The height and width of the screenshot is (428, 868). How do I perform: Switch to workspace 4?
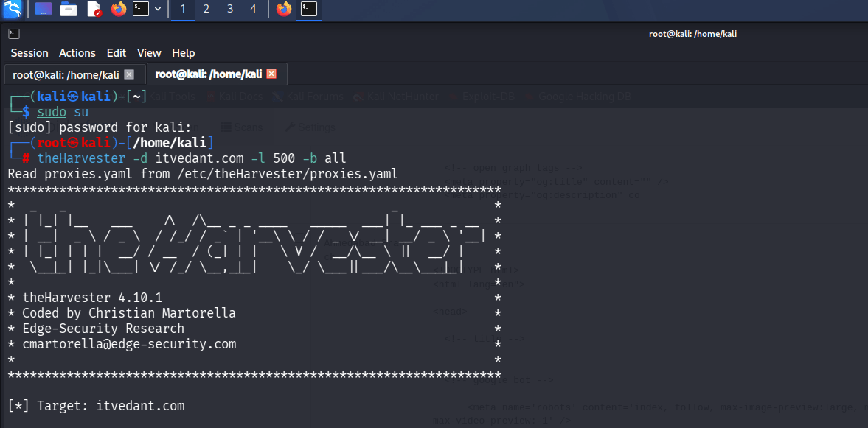254,9
